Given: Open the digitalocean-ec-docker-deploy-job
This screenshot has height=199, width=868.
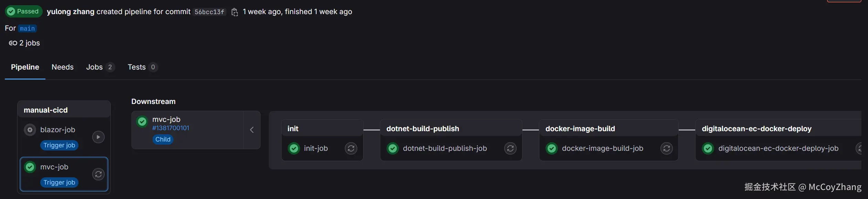Looking at the screenshot, I should (x=778, y=148).
